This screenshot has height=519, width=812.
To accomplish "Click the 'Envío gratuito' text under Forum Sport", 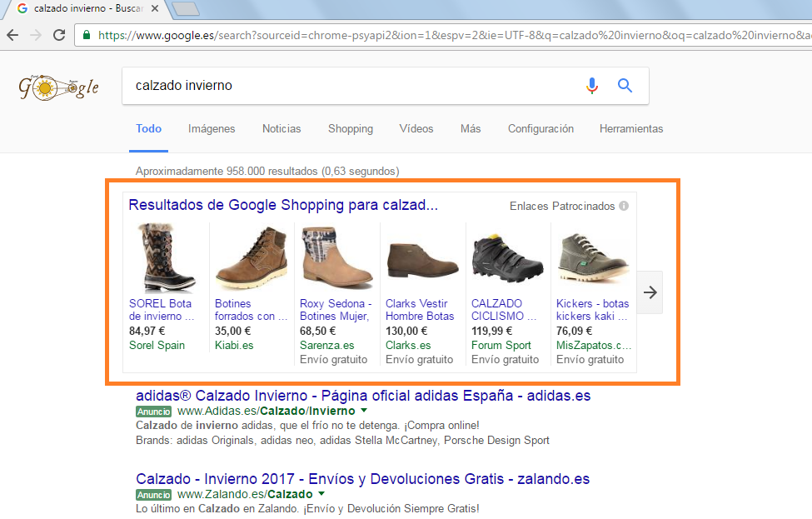I will 505,359.
